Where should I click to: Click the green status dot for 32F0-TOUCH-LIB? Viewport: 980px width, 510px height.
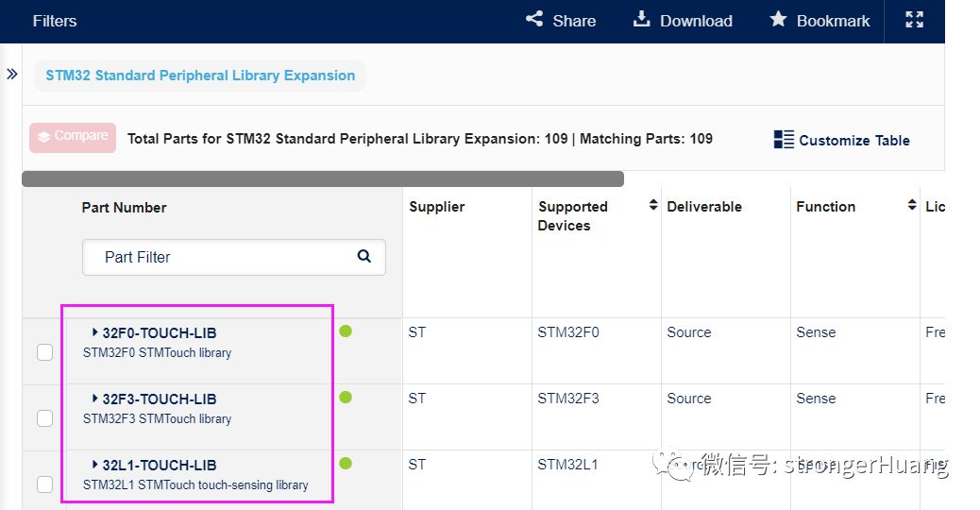[x=346, y=331]
